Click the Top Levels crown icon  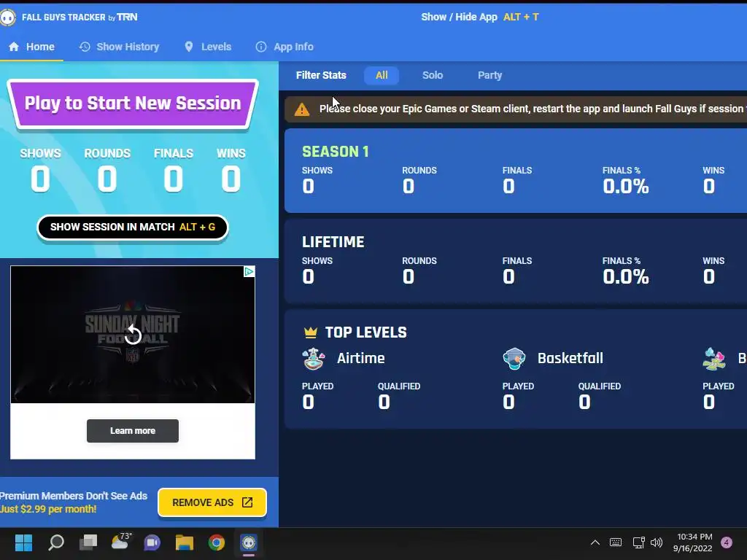pos(311,332)
